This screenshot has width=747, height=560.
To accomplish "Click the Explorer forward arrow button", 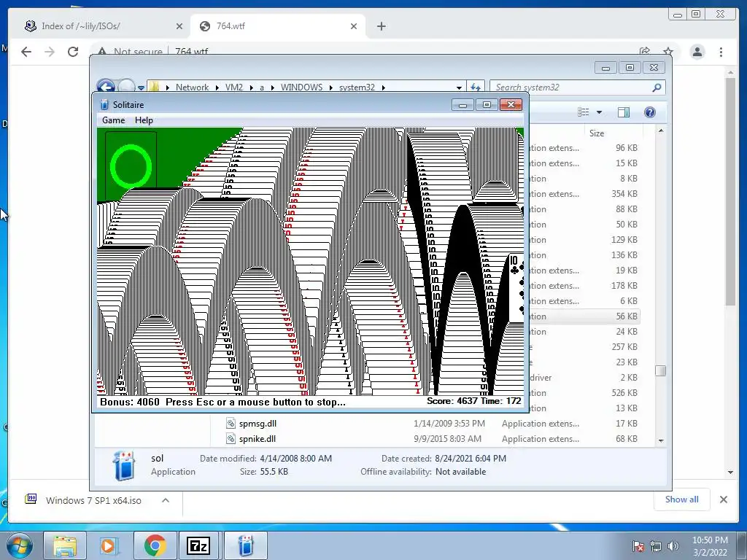I will (126, 87).
